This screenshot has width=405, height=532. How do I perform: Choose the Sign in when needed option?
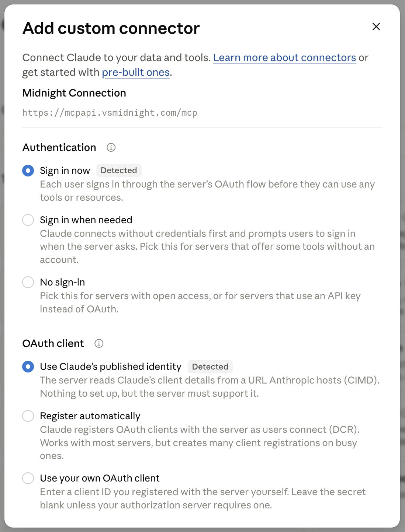pos(28,220)
